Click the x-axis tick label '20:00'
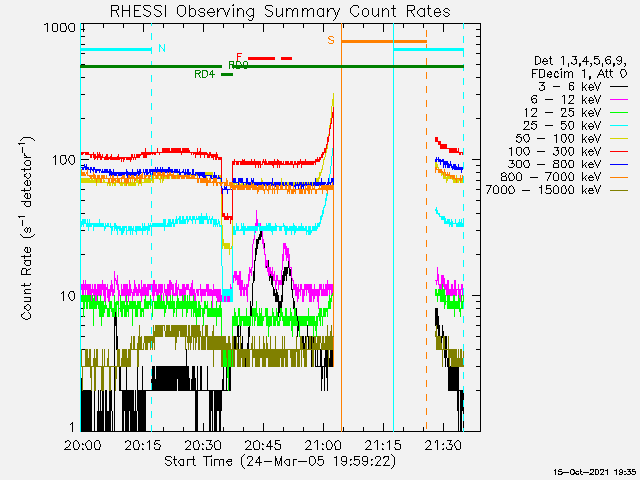 coord(82,445)
